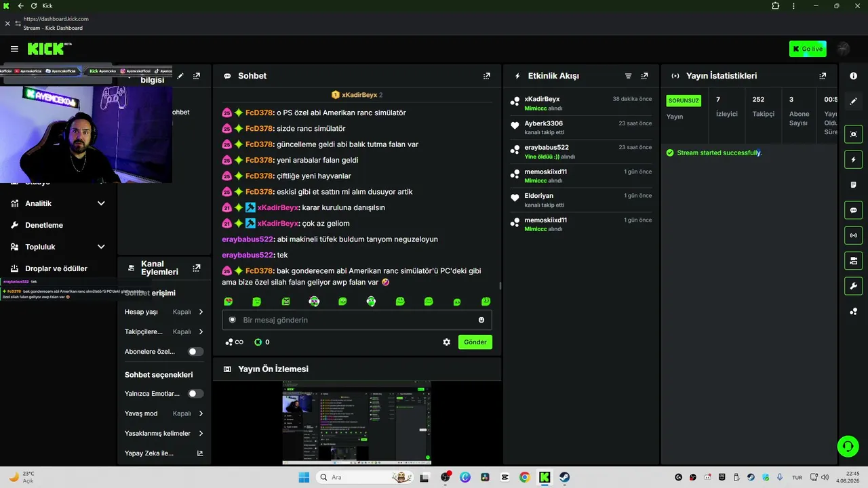Open OBS Studio from the taskbar
This screenshot has width=868, height=488.
pos(446,477)
